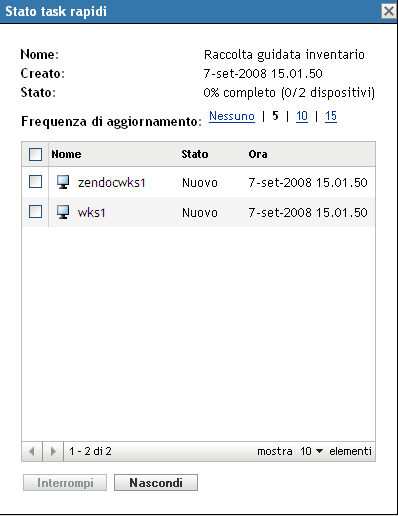Click the wks1 workstation icon

(x=63, y=212)
